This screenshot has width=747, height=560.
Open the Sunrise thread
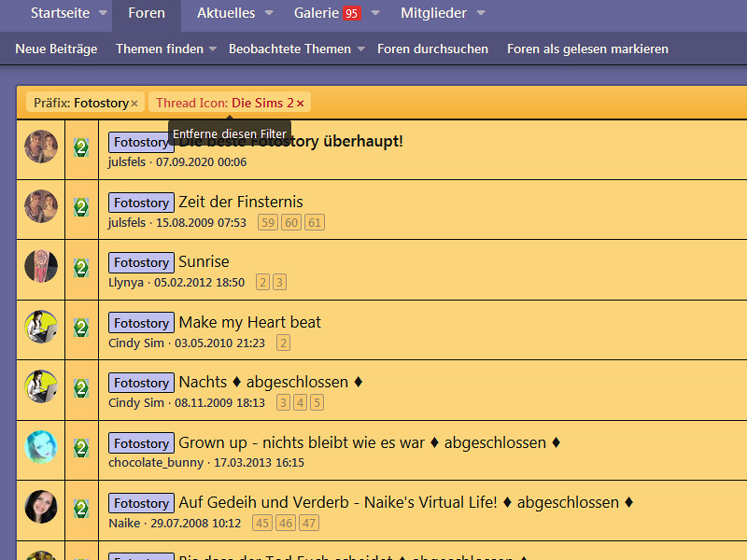click(x=204, y=262)
